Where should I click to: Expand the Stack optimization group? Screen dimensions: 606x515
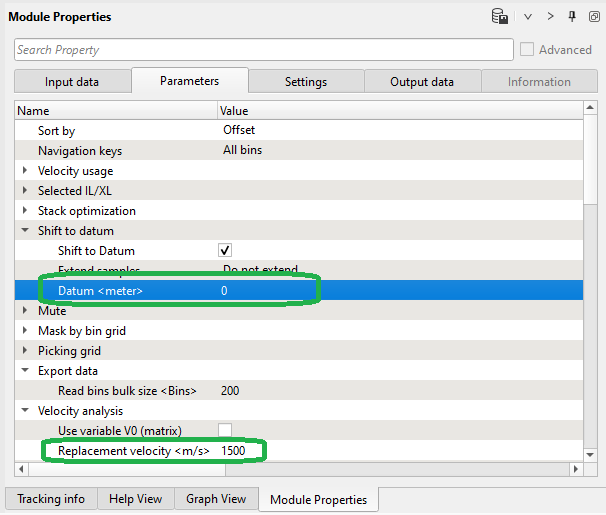pos(26,211)
